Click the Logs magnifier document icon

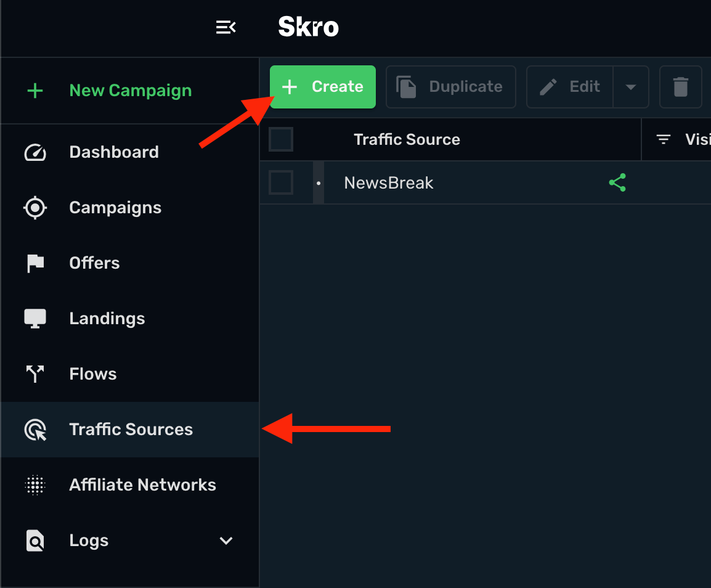tap(35, 541)
